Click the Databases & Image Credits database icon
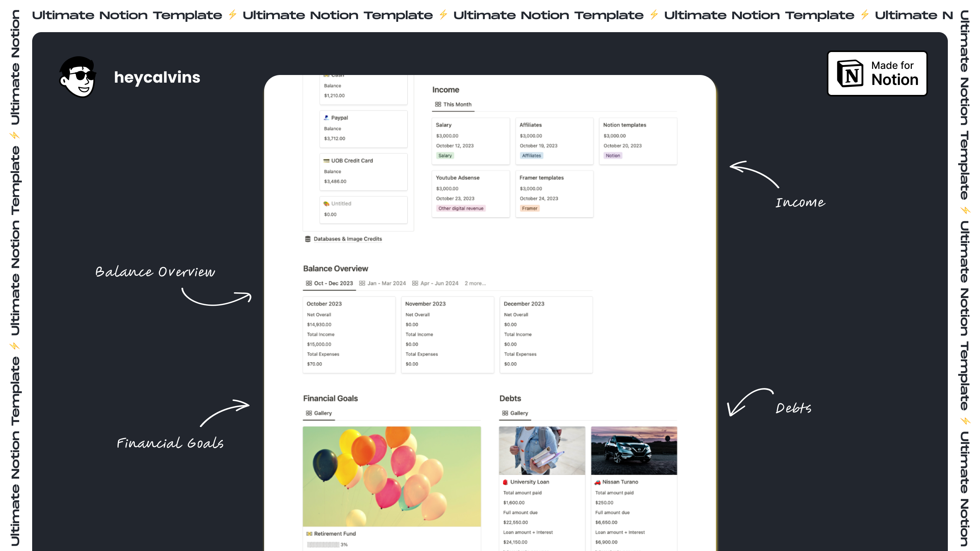The width and height of the screenshot is (980, 551). (308, 239)
